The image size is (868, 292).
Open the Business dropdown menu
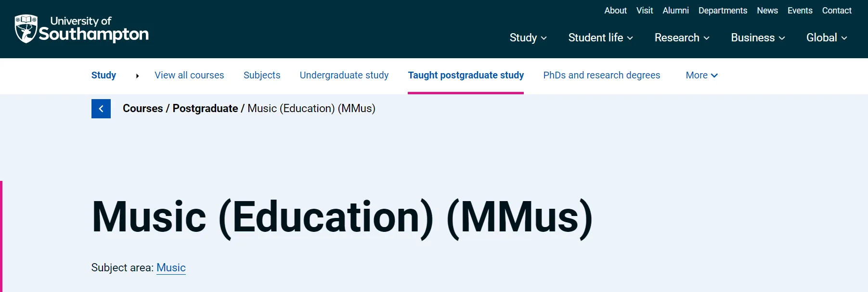[x=758, y=38]
